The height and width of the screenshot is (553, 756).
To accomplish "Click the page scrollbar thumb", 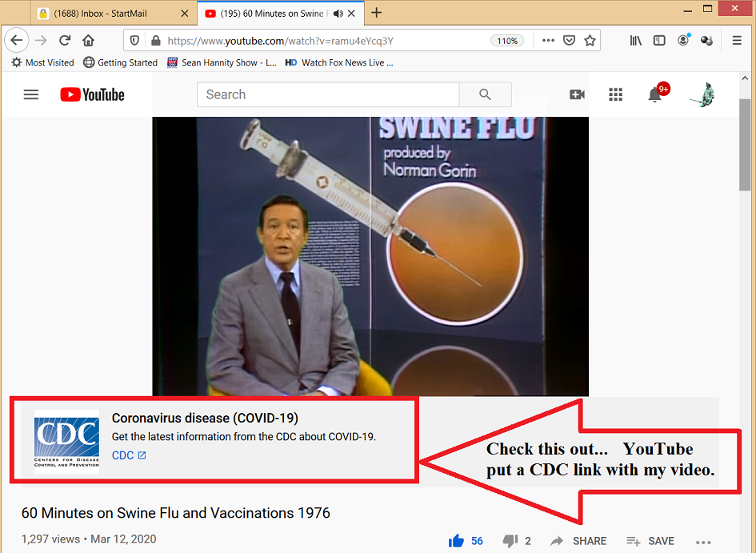I will (x=745, y=145).
